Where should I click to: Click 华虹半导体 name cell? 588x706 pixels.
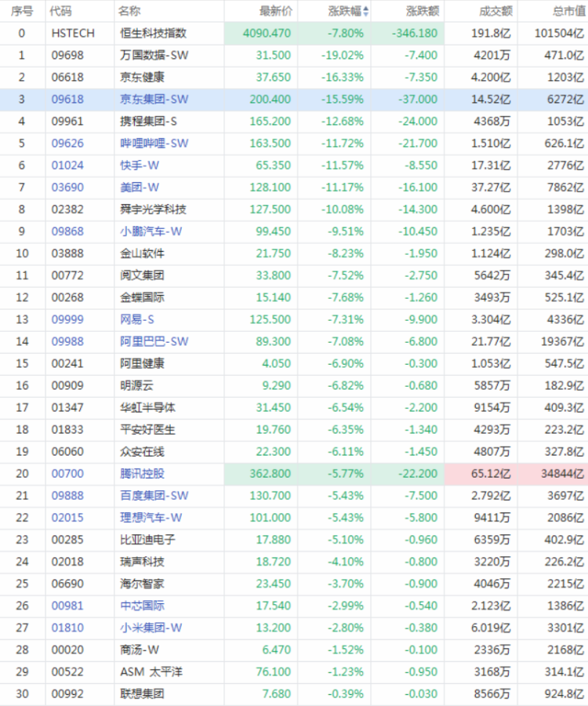pyautogui.click(x=147, y=407)
